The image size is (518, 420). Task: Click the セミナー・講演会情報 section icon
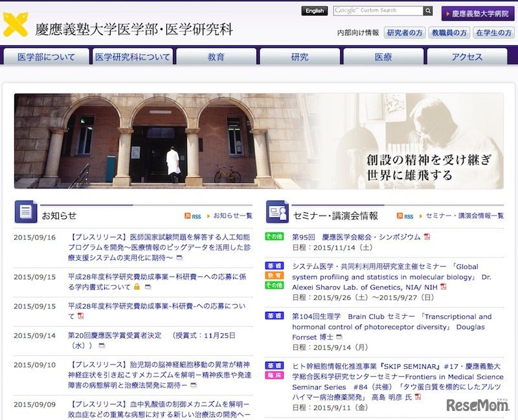pos(276,213)
